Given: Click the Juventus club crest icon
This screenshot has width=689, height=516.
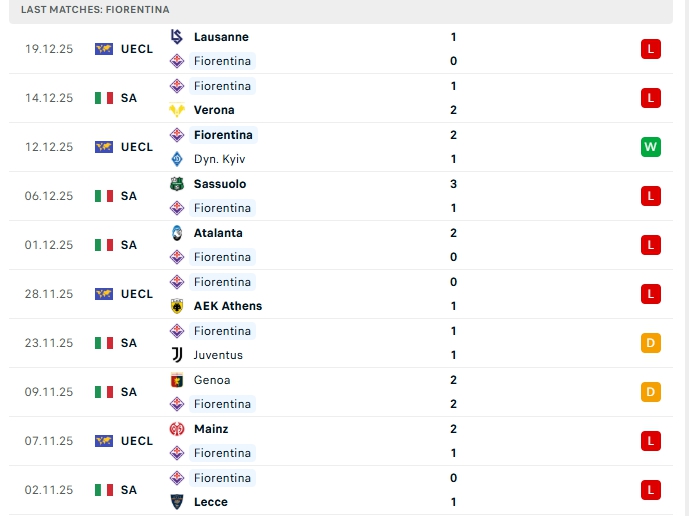Looking at the screenshot, I should pyautogui.click(x=177, y=355).
